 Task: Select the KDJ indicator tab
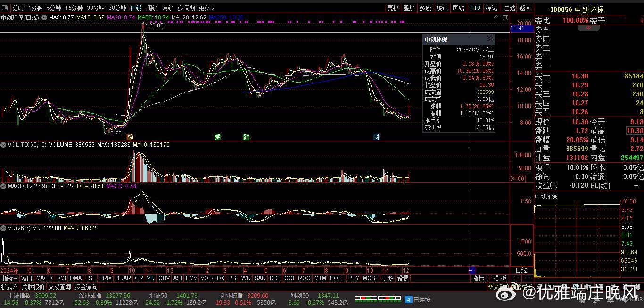click(274, 278)
